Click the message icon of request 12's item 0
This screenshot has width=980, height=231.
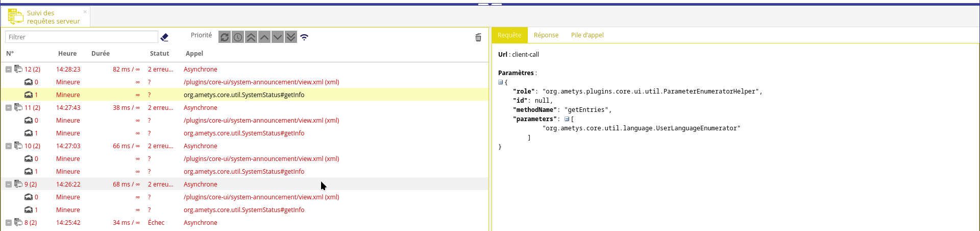click(29, 82)
